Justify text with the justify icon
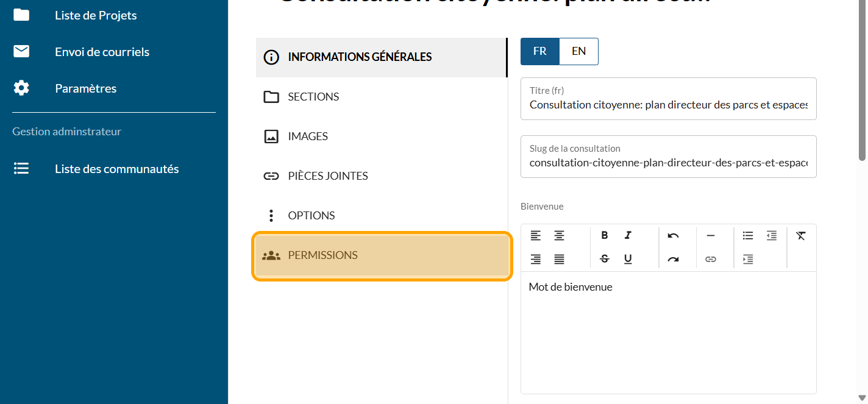The height and width of the screenshot is (404, 868). [x=559, y=259]
